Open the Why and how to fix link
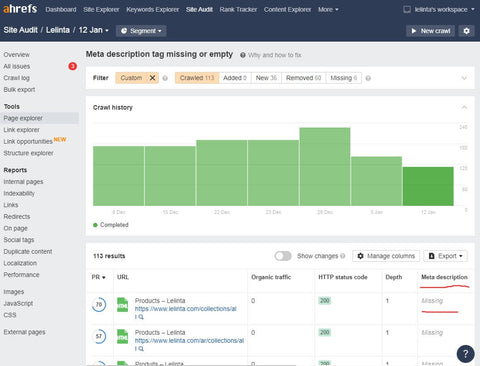The width and height of the screenshot is (480, 366). [x=275, y=55]
